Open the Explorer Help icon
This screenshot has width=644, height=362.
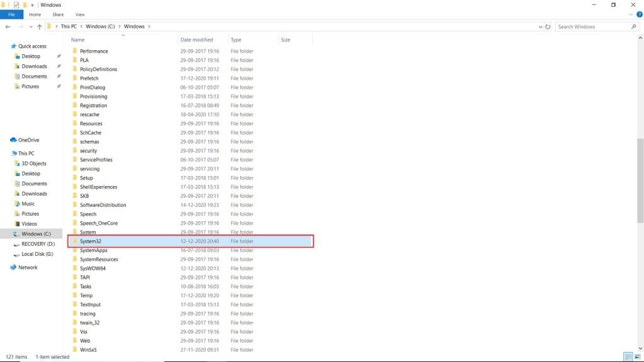[640, 14]
